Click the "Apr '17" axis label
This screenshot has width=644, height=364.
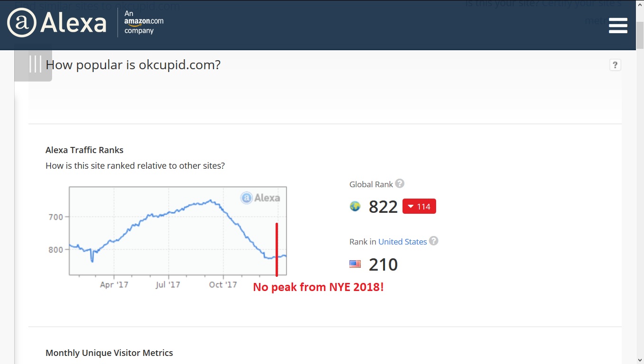coord(114,284)
